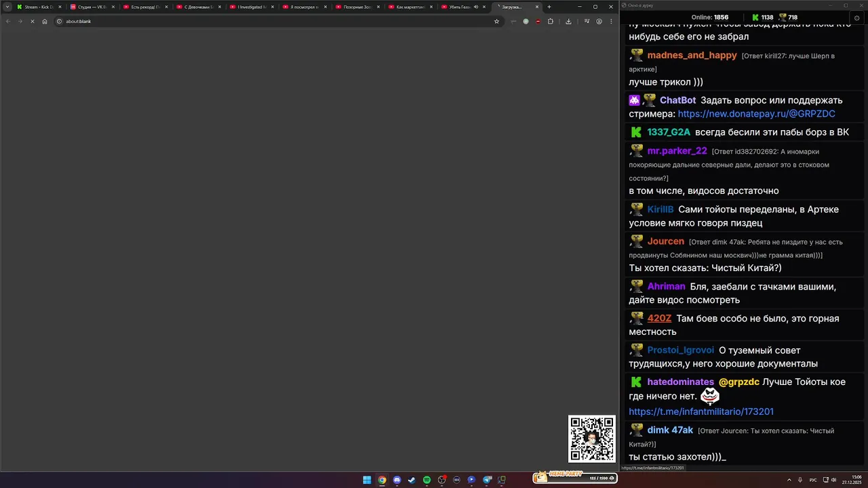Click the @grpzdc mention in chat

pyautogui.click(x=738, y=382)
